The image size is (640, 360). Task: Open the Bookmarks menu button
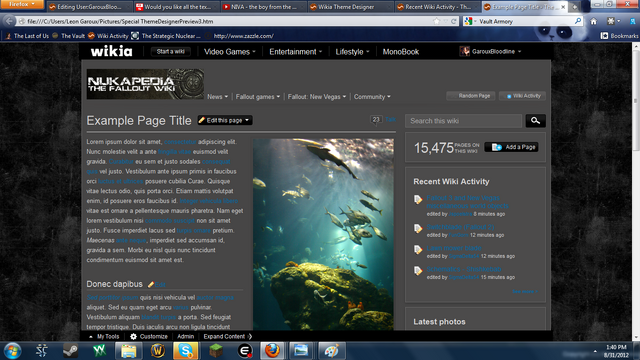pyautogui.click(x=619, y=36)
